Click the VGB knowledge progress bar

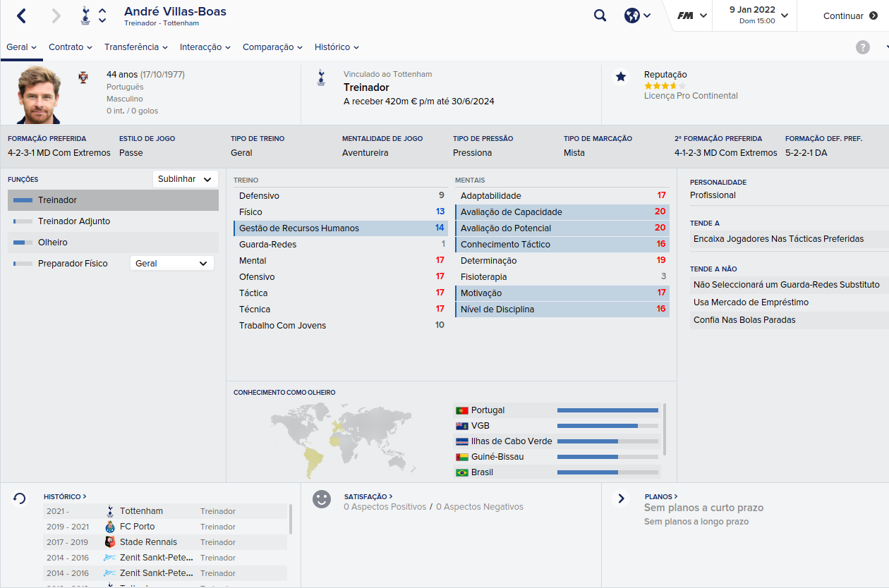pos(607,426)
